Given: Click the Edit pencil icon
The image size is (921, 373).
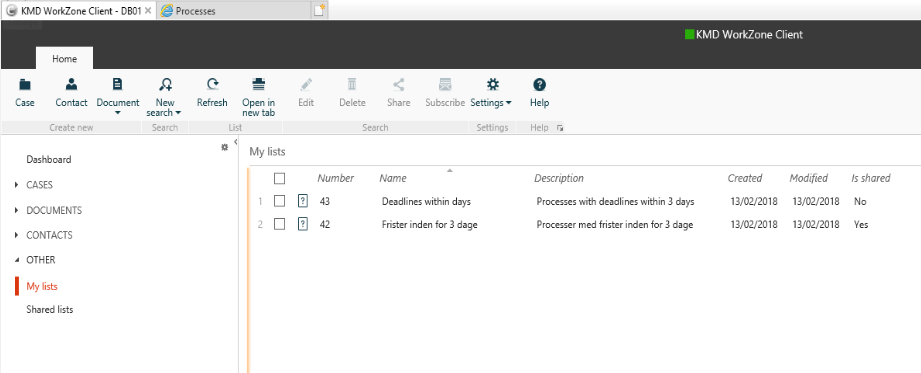Looking at the screenshot, I should click(x=306, y=85).
